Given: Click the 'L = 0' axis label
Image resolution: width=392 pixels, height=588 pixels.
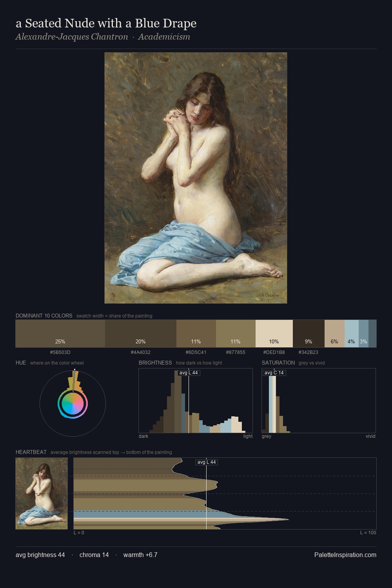Looking at the screenshot, I should click(x=79, y=533).
